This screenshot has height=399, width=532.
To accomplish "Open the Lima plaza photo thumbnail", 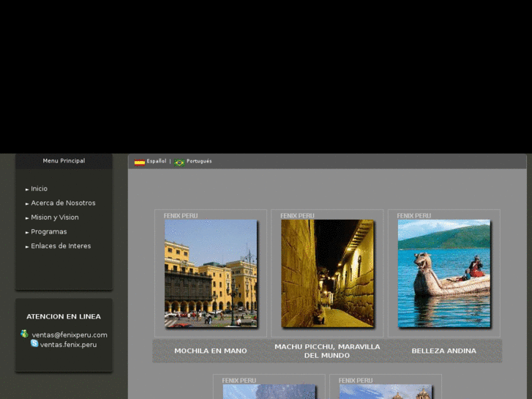I will click(x=211, y=273).
